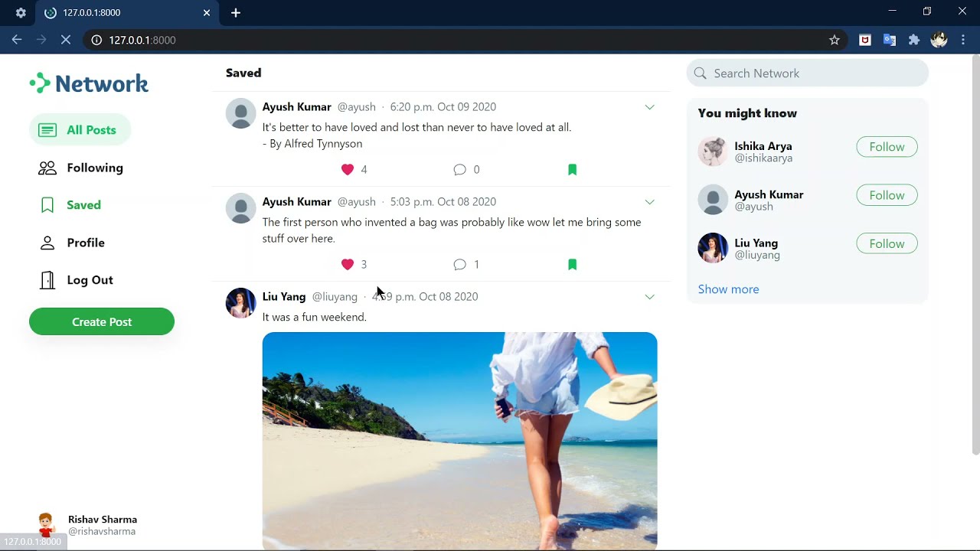Open the Google Translate extension
The width and height of the screenshot is (980, 551).
coord(890,40)
